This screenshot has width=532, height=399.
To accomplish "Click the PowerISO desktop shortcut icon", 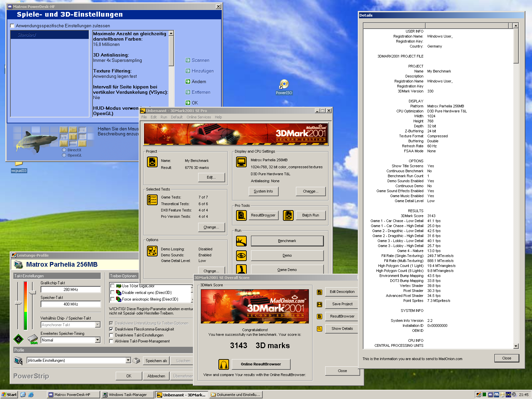I will tap(284, 84).
